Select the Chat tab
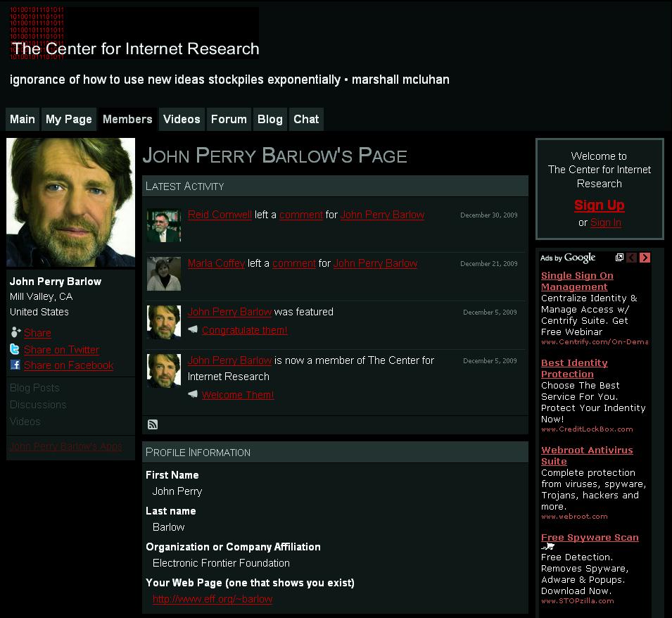 click(306, 119)
